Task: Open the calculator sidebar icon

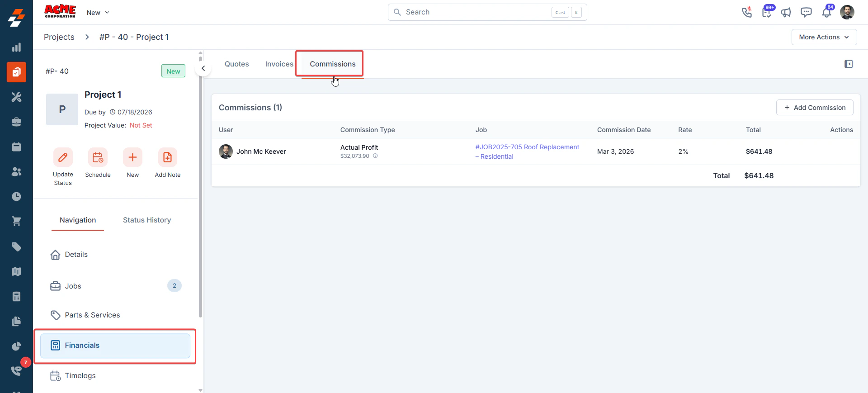Action: point(16,296)
